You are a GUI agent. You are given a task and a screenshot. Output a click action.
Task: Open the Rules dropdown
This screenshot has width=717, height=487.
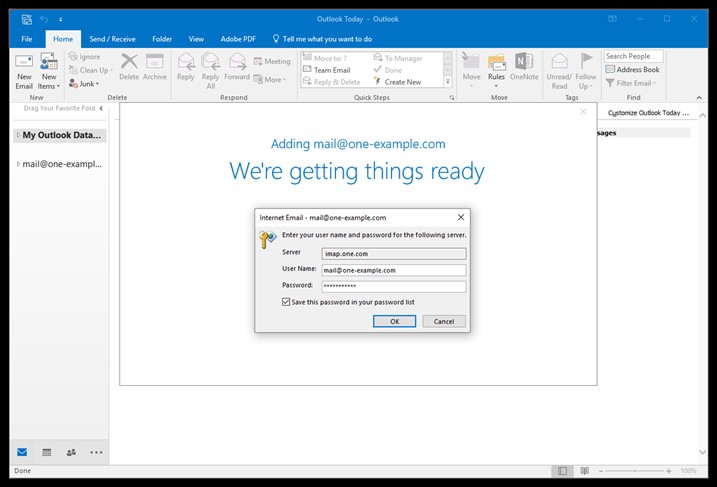(496, 71)
